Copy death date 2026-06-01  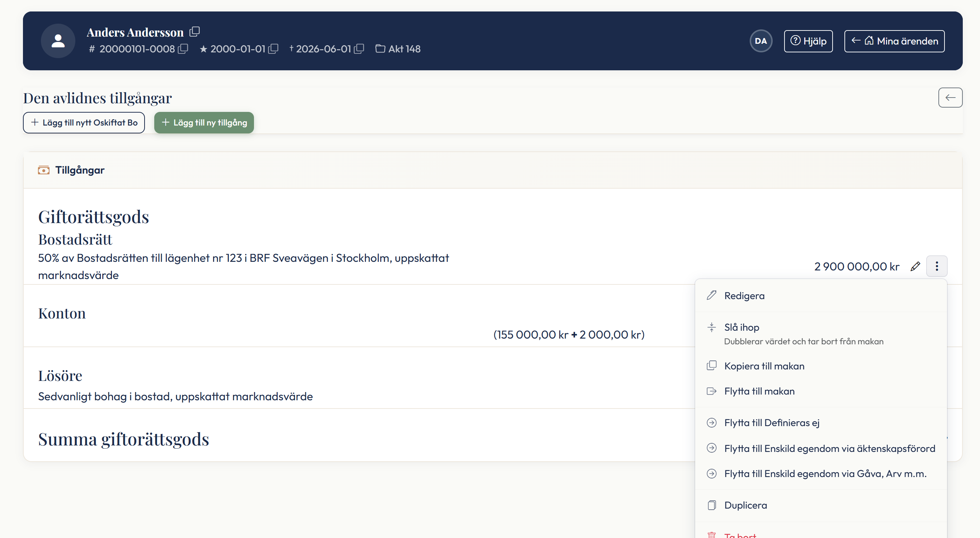(x=359, y=49)
